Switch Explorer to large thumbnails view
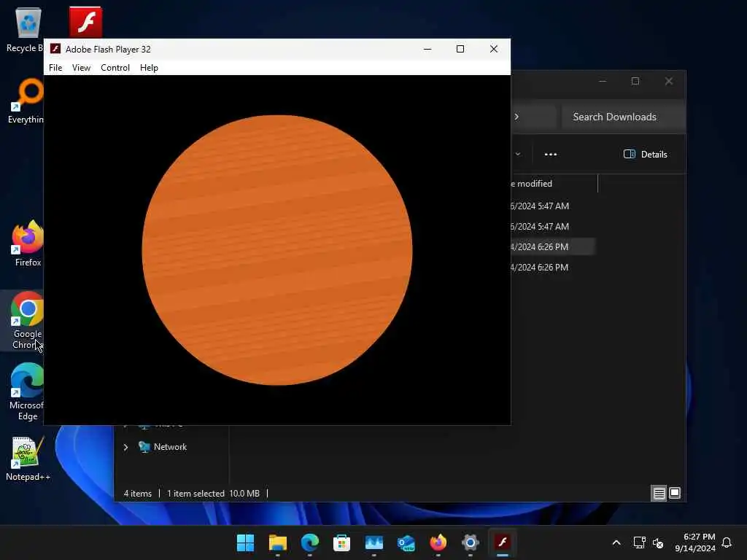Image resolution: width=747 pixels, height=560 pixels. [x=675, y=494]
